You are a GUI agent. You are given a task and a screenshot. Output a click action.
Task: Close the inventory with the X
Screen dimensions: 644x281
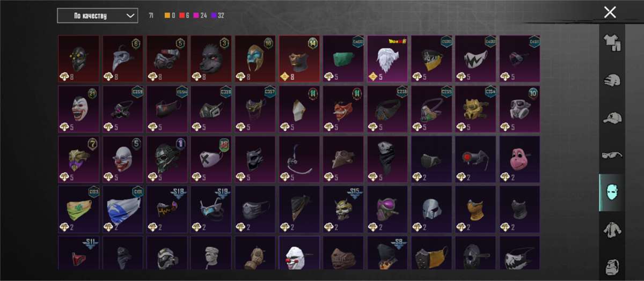tap(610, 12)
